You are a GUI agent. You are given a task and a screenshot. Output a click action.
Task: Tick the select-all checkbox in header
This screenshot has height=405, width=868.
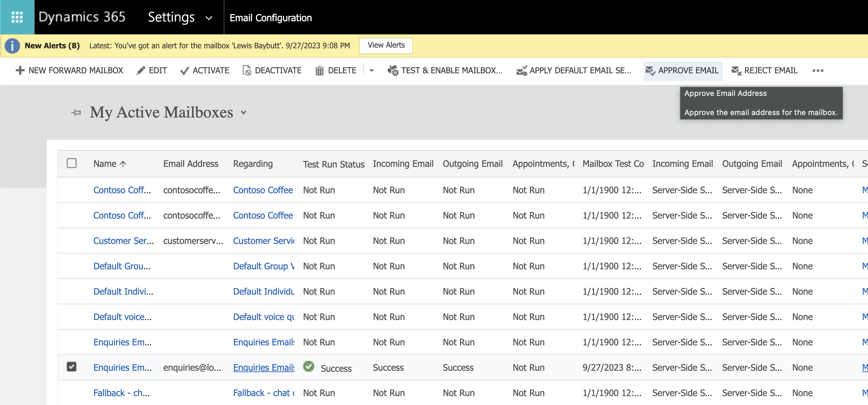point(72,163)
